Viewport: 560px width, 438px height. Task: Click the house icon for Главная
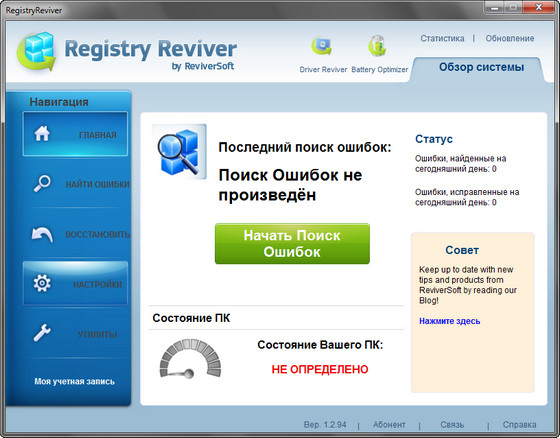pos(42,134)
